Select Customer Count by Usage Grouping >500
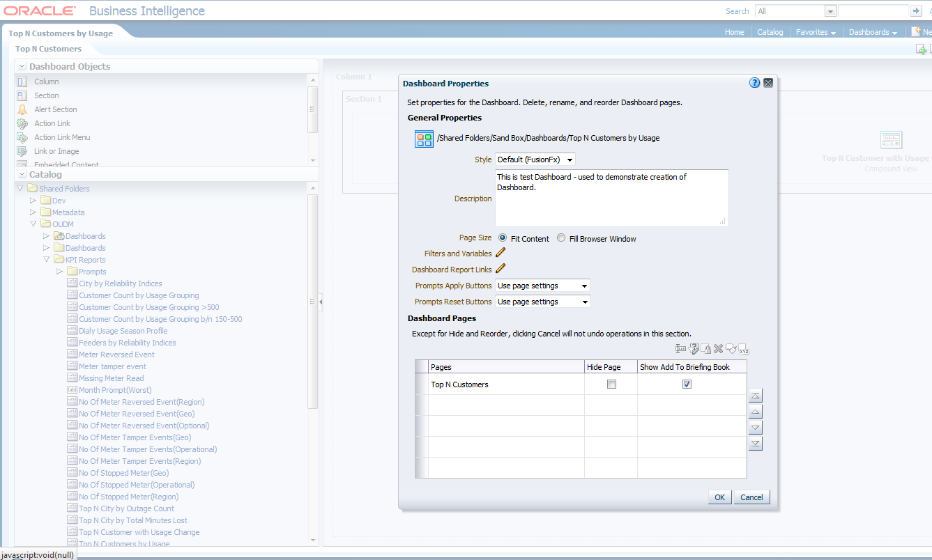 (149, 307)
